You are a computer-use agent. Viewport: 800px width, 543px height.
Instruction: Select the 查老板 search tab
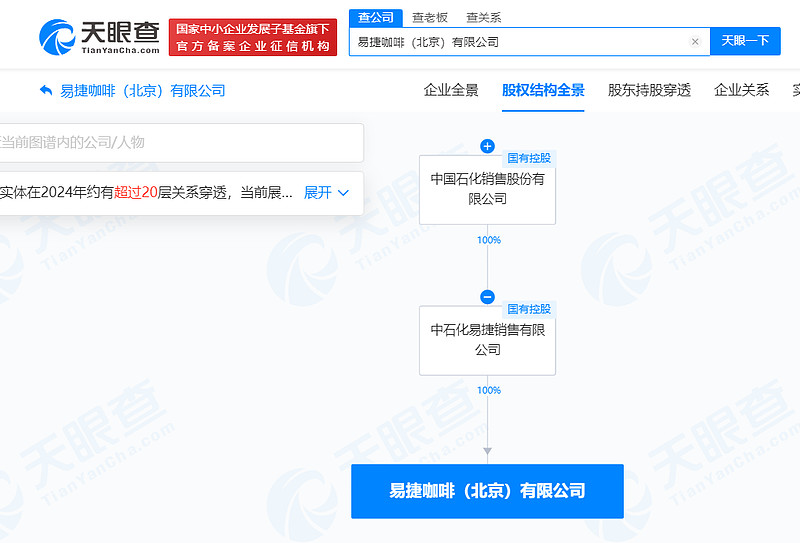430,18
